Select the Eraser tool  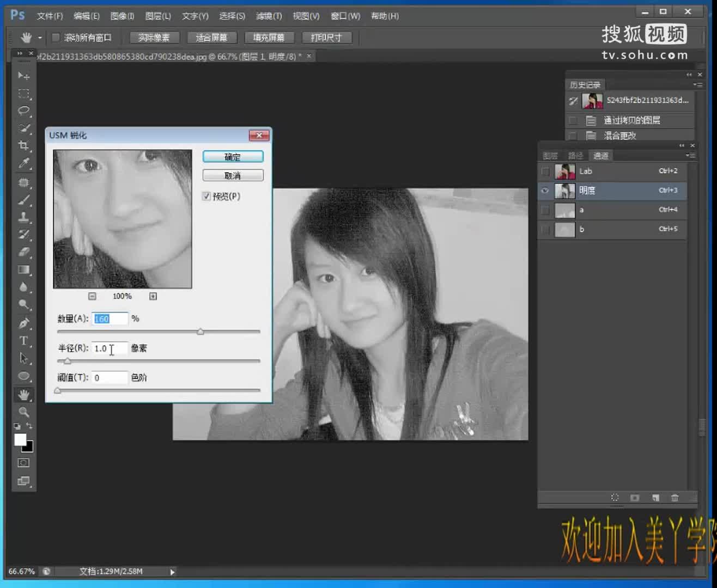(23, 252)
